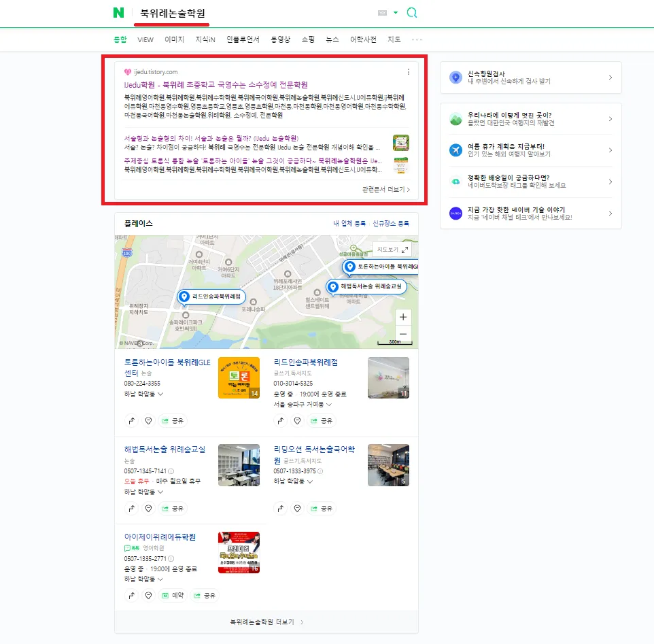Viewport: 654px width, 644px height.
Task: Open the 어학사전 tab
Action: click(363, 39)
